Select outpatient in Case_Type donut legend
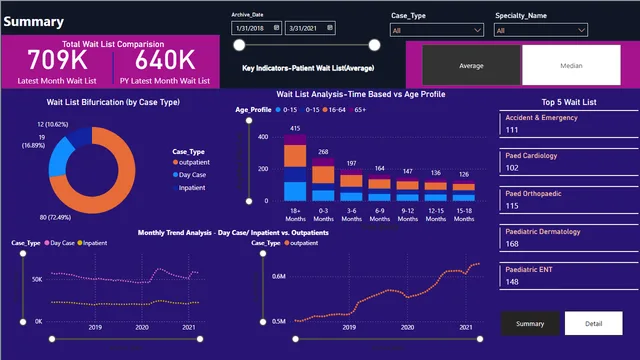 (191, 162)
